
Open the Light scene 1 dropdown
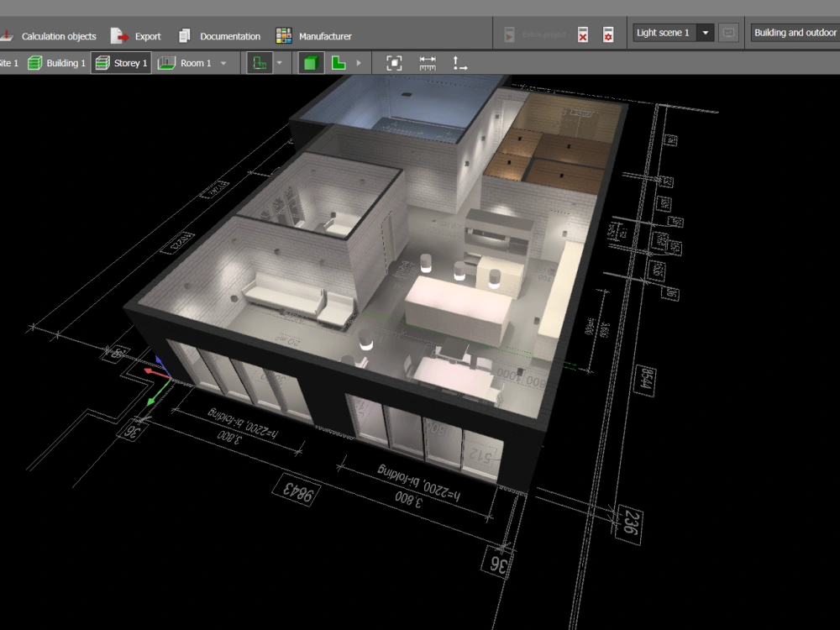pos(706,32)
